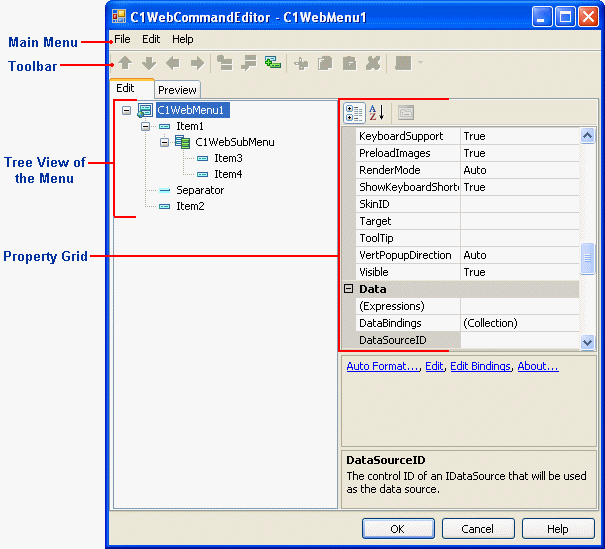Click the DataSourceID value field
The width and height of the screenshot is (605, 549).
point(520,340)
